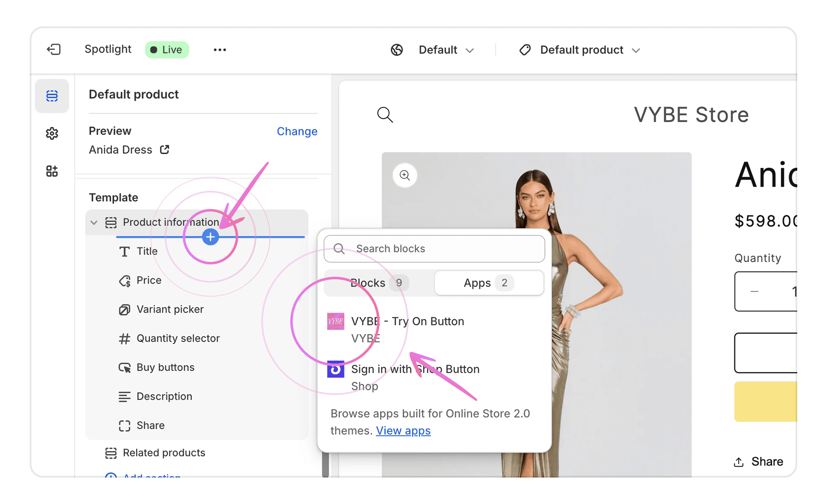The height and width of the screenshot is (504, 827).
Task: Open Anida Dress external link icon
Action: 165,150
